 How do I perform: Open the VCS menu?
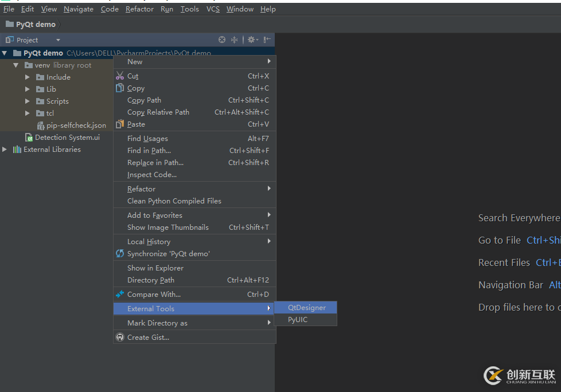pyautogui.click(x=213, y=9)
